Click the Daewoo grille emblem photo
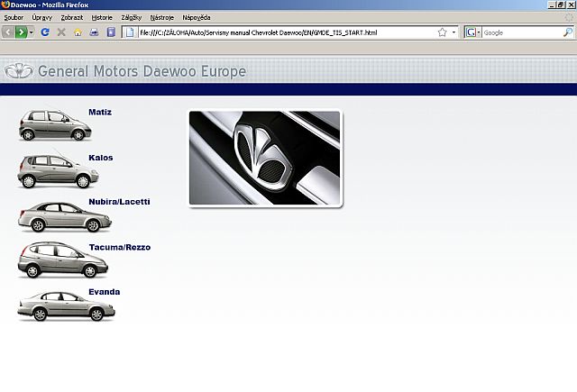 (265, 159)
